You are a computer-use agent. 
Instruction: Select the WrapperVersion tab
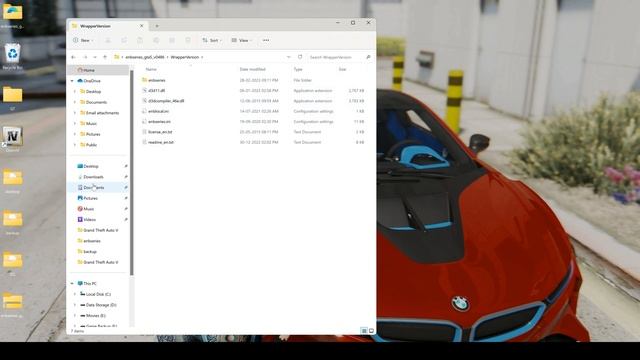tap(107, 26)
